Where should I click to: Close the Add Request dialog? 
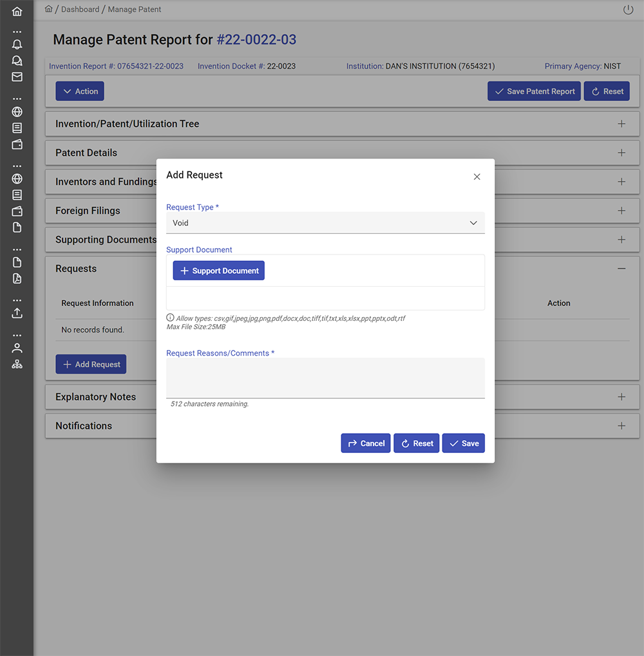pyautogui.click(x=477, y=177)
